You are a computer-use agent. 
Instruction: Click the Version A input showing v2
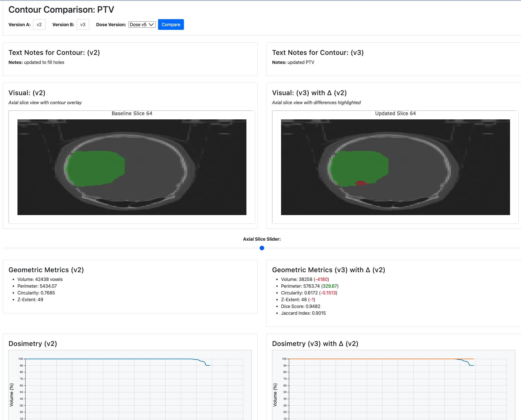pyautogui.click(x=39, y=24)
